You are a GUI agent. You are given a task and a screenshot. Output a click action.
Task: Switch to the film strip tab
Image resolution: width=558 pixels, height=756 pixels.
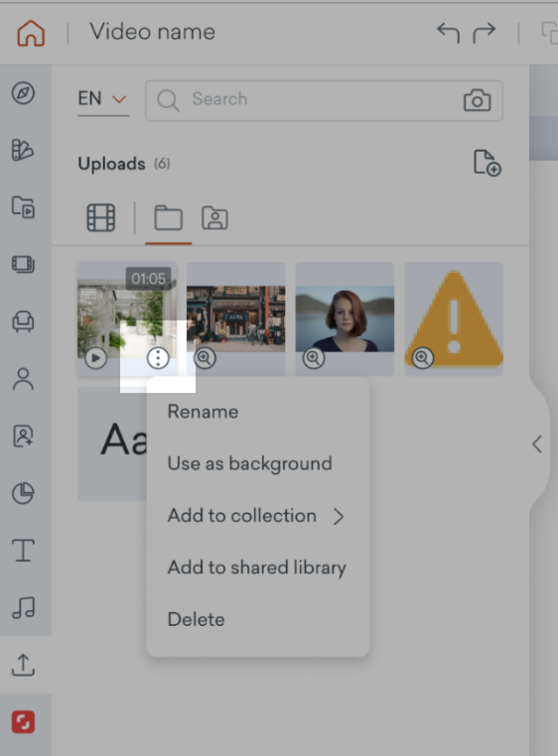[x=101, y=218]
